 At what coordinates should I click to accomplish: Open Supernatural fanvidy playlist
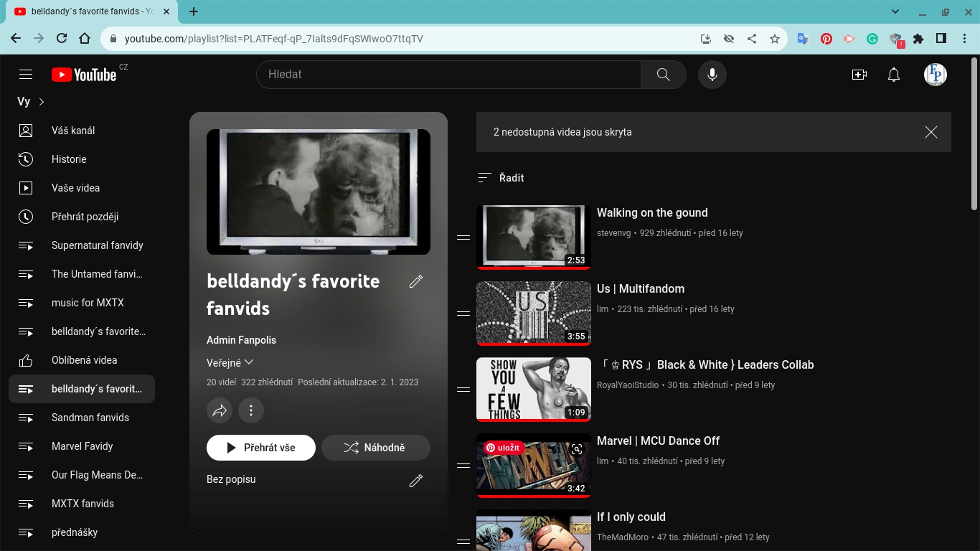82,245
